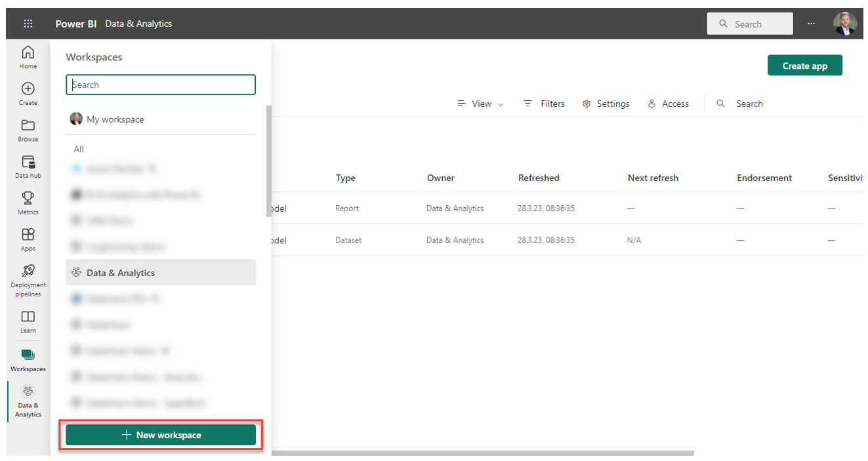Sort by the Endorsement column header
The image size is (868, 461).
(x=764, y=178)
